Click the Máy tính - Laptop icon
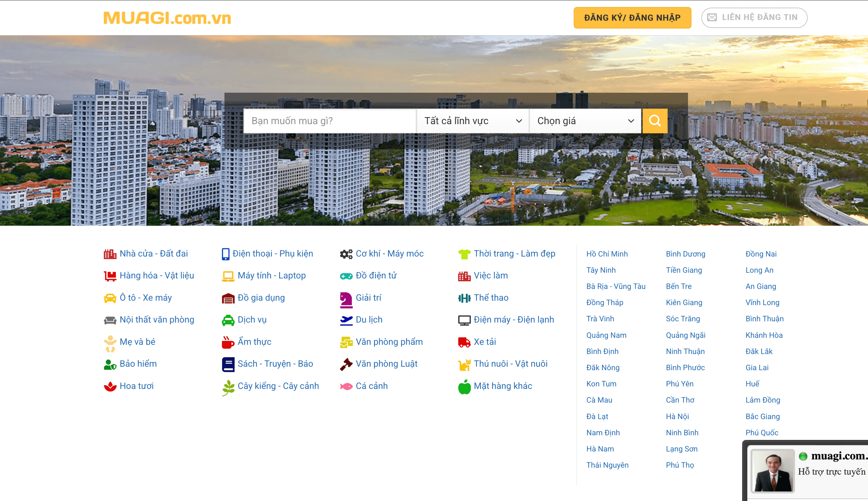The image size is (868, 501). [x=228, y=276]
